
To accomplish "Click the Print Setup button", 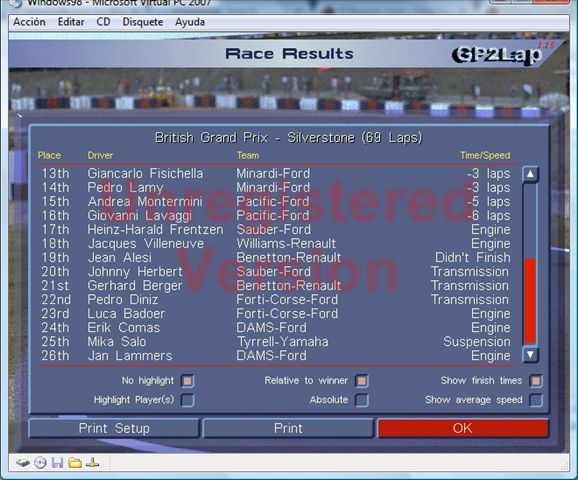I will (x=114, y=428).
